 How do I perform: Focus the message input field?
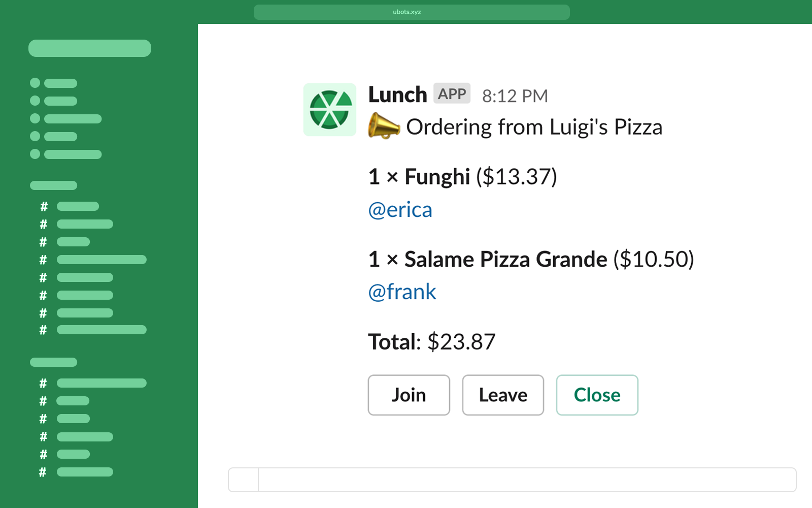[527, 480]
